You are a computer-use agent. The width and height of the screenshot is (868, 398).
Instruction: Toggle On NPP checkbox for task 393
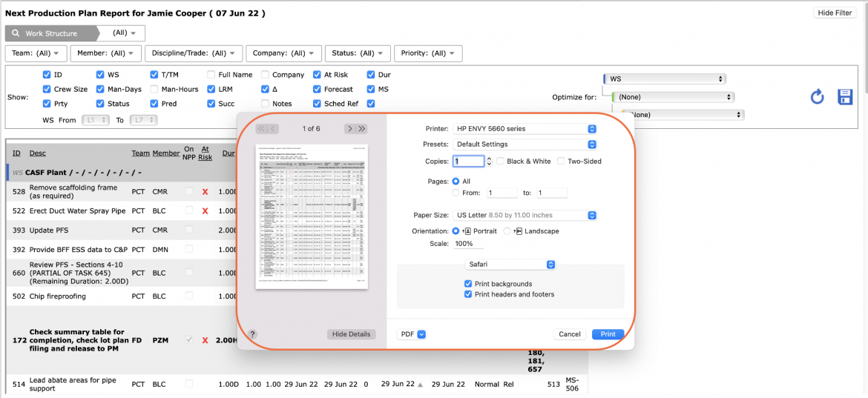coord(189,230)
